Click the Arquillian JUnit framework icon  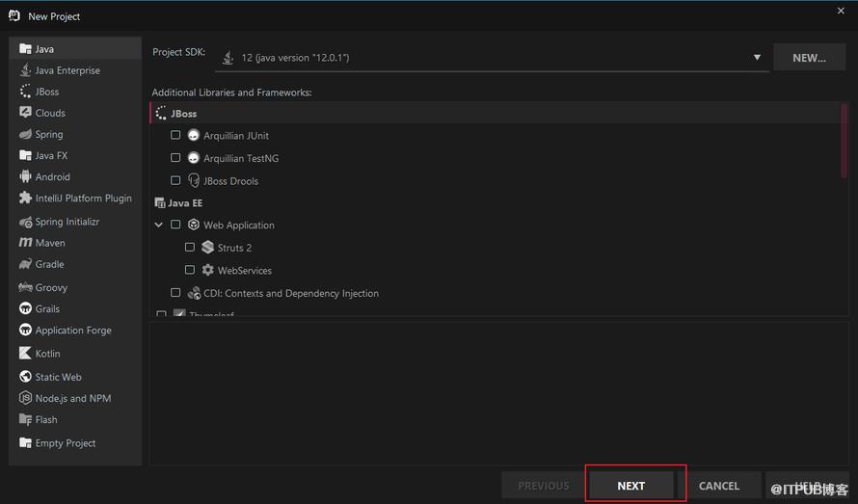pos(193,135)
